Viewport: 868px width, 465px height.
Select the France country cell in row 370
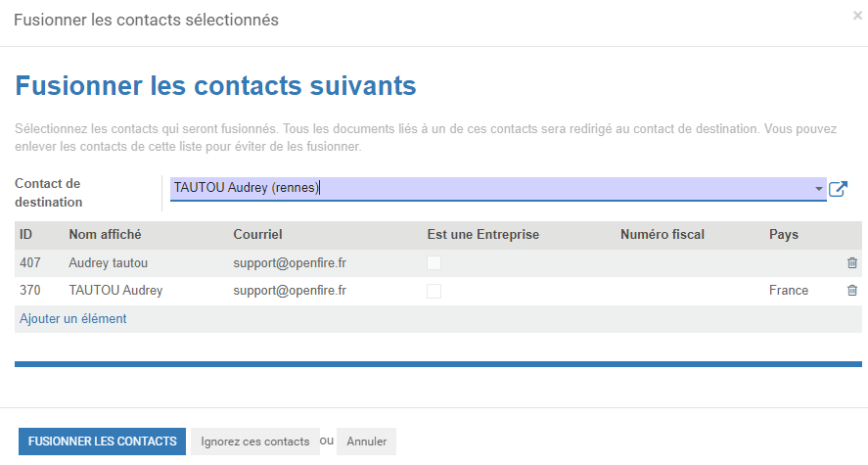[x=789, y=290]
